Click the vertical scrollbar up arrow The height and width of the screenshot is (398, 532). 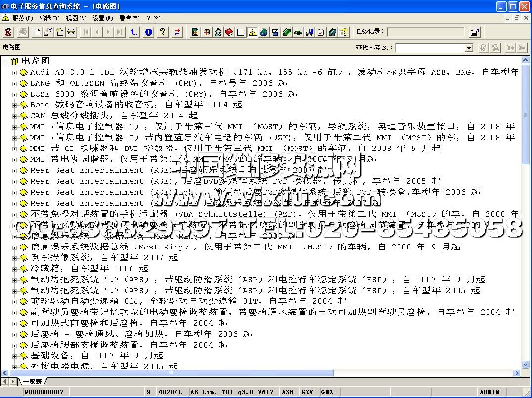525,61
